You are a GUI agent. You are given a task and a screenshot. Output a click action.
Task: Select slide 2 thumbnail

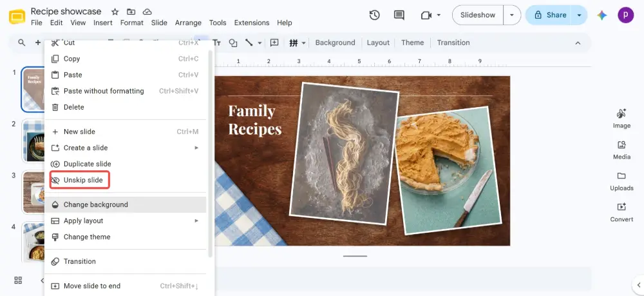[x=33, y=141]
